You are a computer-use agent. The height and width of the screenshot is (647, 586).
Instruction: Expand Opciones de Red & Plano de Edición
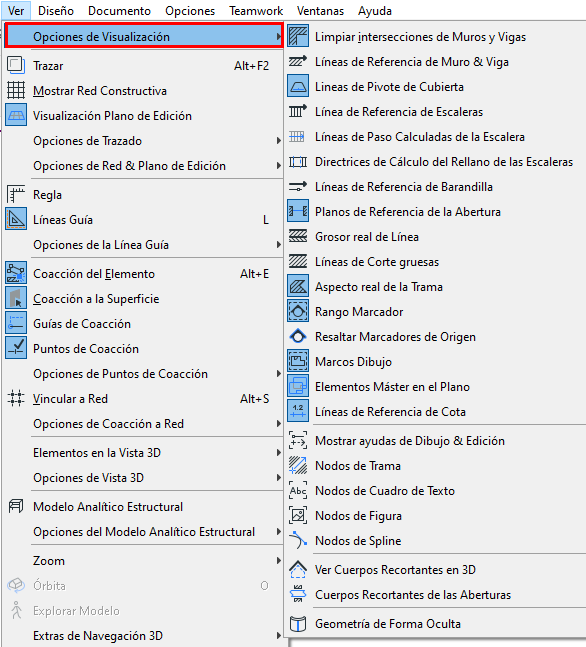[x=143, y=165]
